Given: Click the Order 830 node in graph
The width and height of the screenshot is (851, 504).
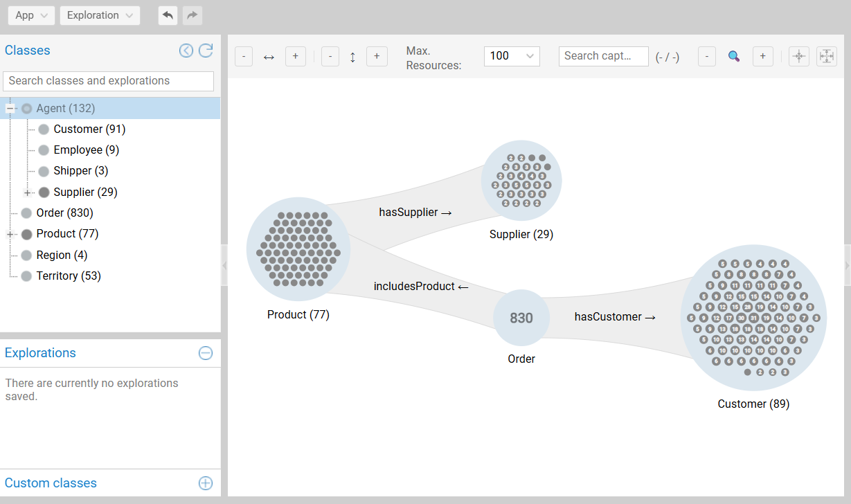Looking at the screenshot, I should click(521, 318).
